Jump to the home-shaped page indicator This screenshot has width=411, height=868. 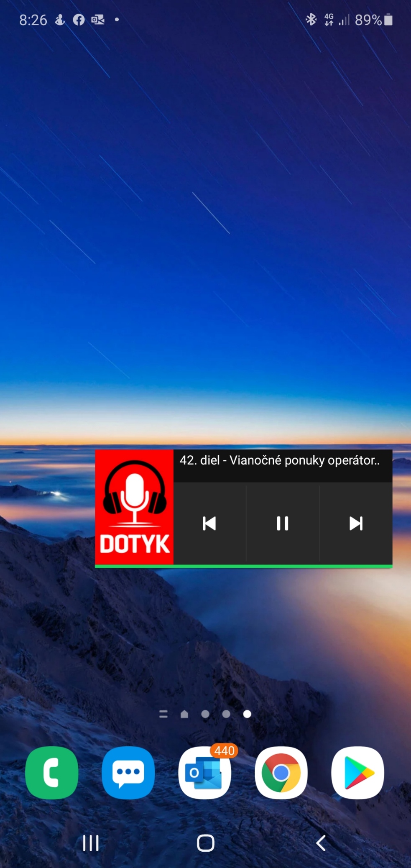[184, 714]
